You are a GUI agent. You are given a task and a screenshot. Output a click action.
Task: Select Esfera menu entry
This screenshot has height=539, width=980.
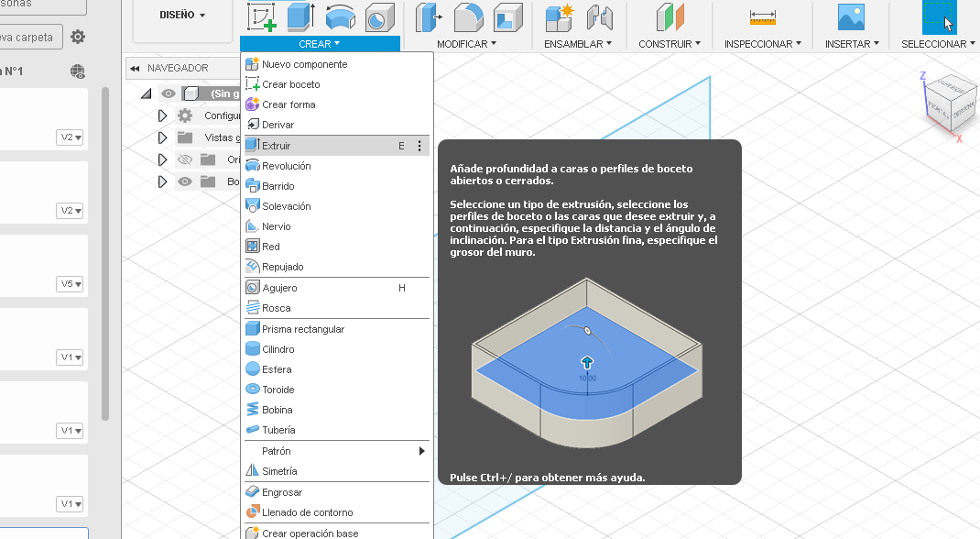tap(336, 369)
